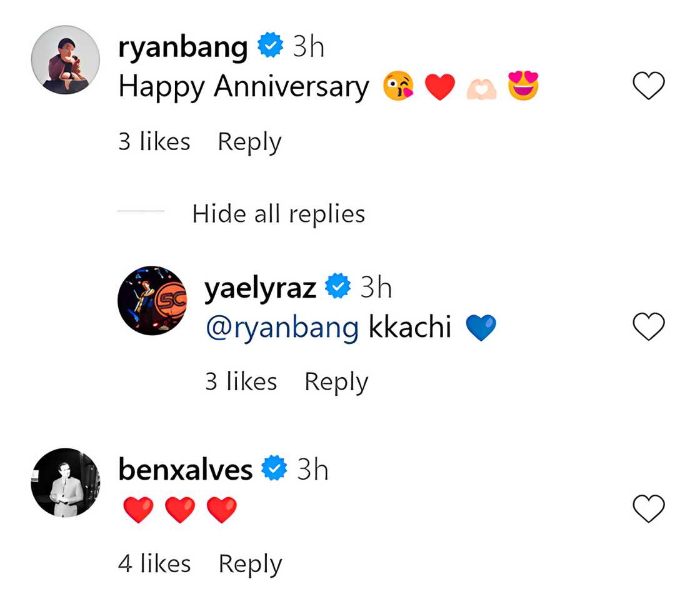The height and width of the screenshot is (611, 700).
Task: Reply to ryanbang's anniversary comment
Action: 249,142
